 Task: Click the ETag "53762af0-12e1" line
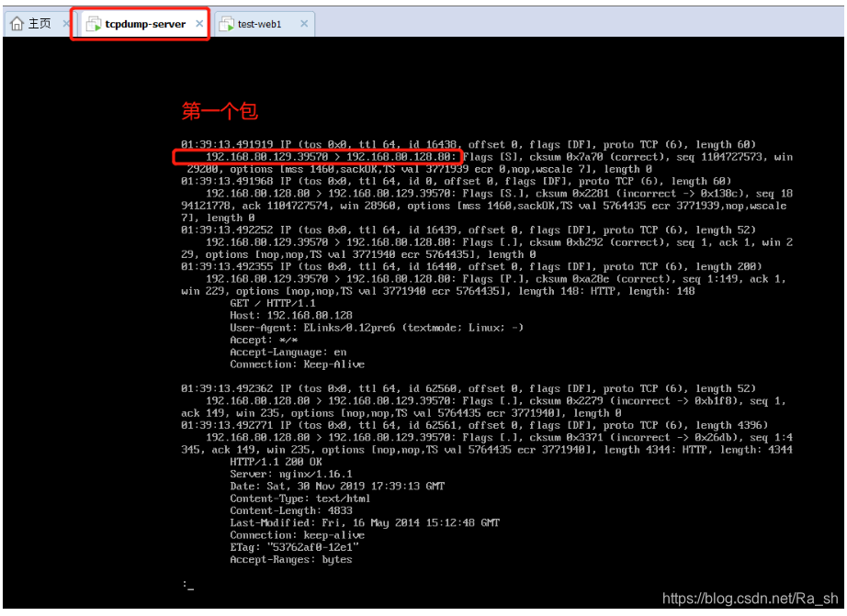tap(294, 547)
